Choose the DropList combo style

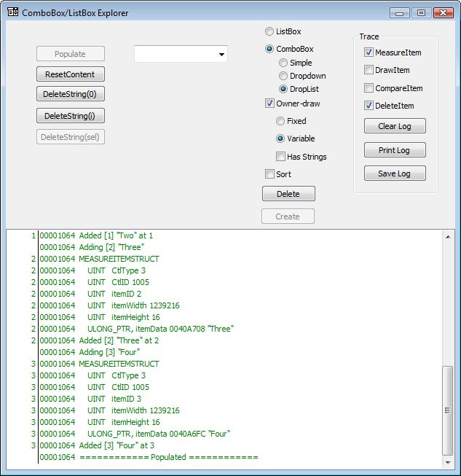[283, 89]
